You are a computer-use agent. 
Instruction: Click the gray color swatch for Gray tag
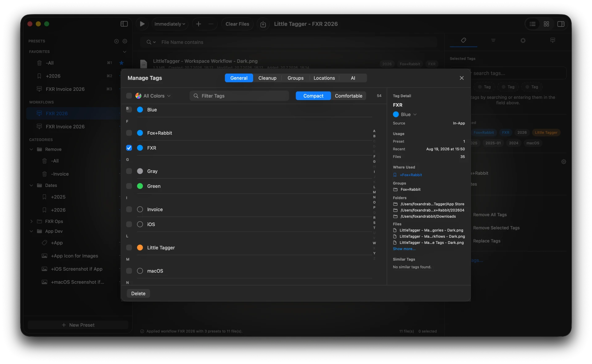(140, 171)
